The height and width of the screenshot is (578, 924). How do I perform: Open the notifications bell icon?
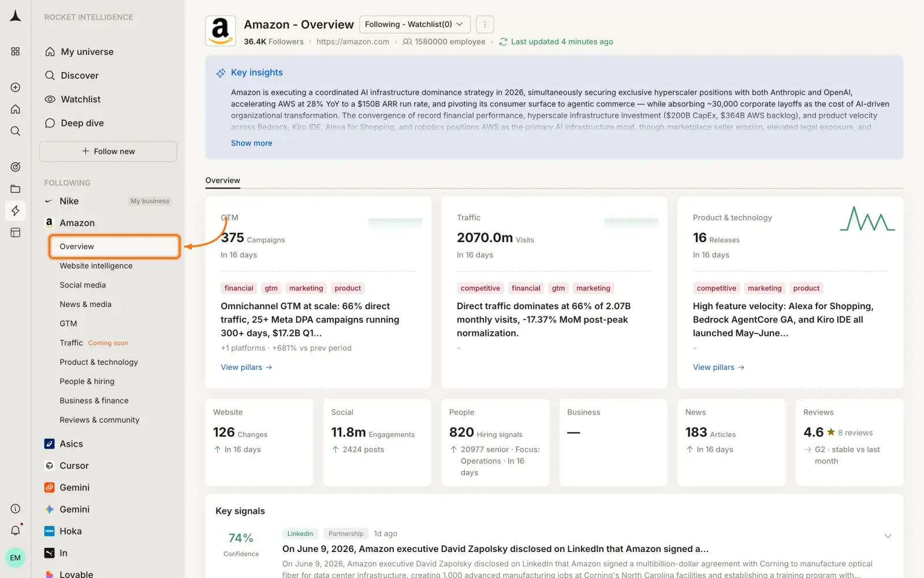(x=16, y=530)
